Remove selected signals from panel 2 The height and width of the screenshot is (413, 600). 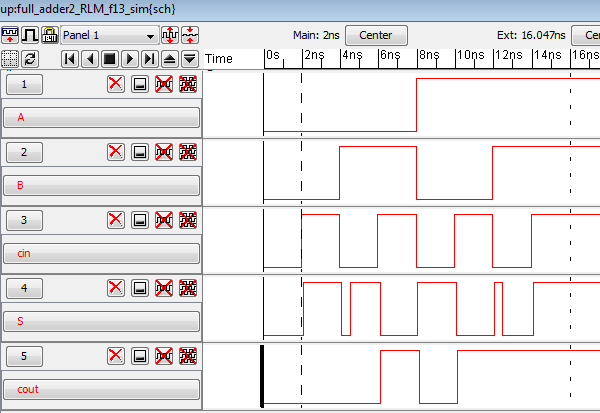pos(164,152)
